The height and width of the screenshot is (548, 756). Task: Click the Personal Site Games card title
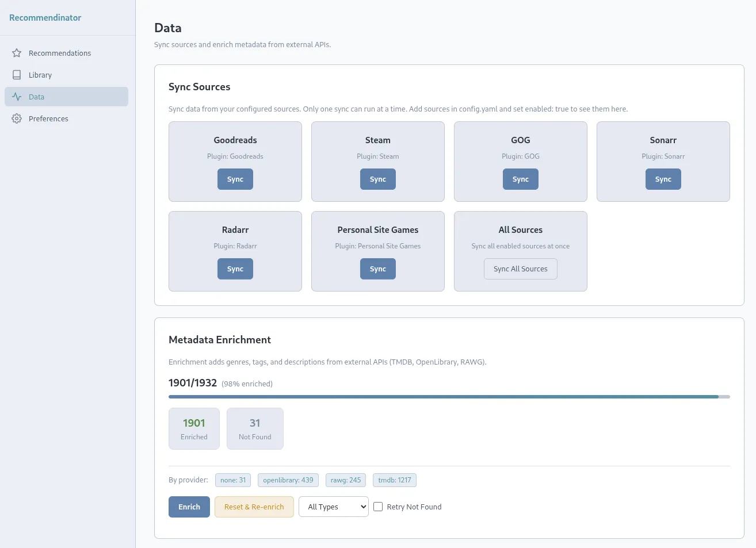pos(378,230)
